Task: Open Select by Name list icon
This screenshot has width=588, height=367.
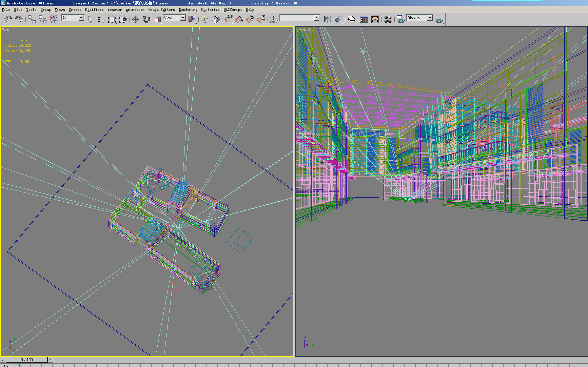Action: click(101, 19)
